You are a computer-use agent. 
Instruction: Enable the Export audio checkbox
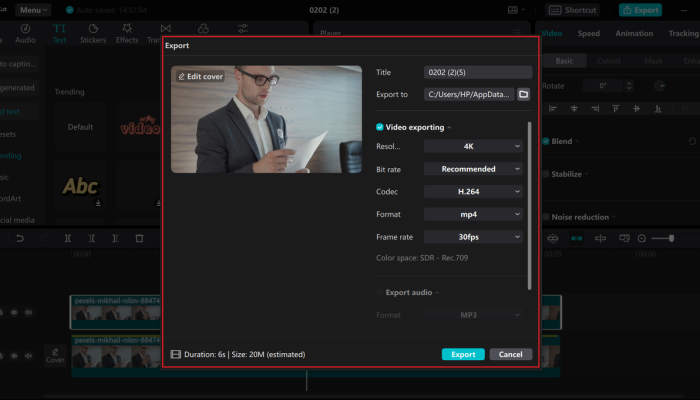380,292
